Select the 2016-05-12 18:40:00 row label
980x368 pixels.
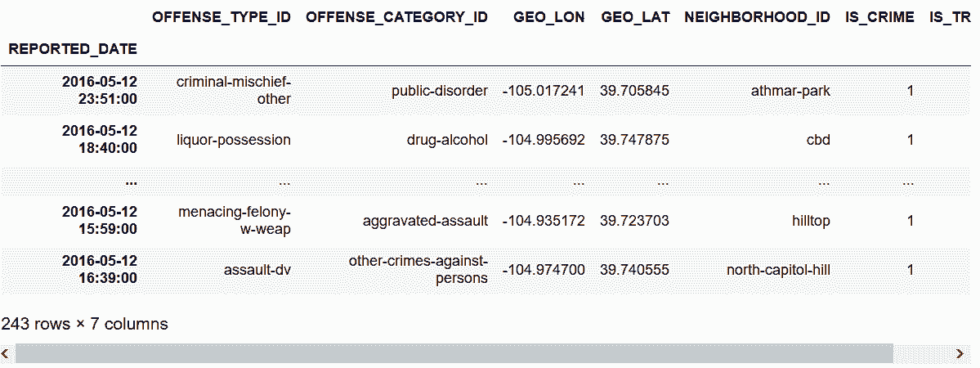(x=100, y=140)
